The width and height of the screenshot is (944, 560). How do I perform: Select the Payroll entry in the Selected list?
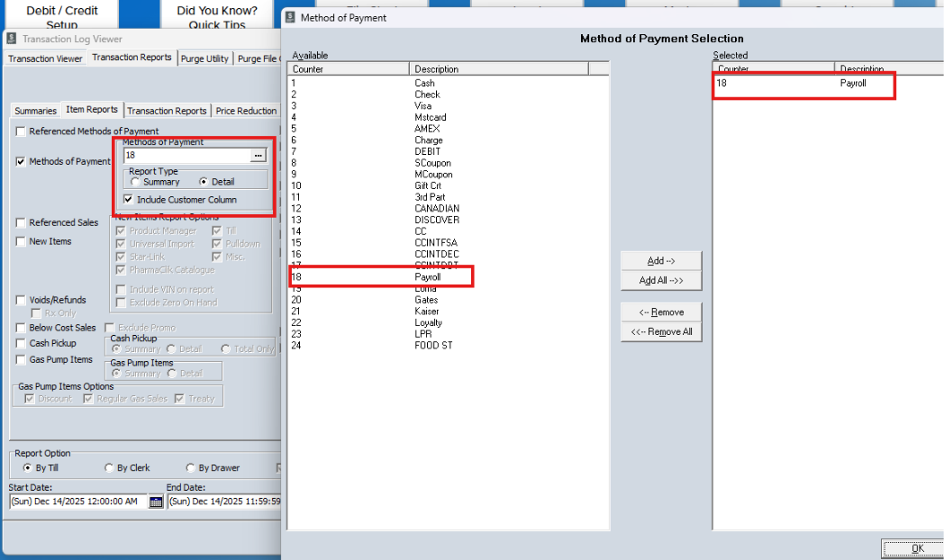tap(851, 83)
